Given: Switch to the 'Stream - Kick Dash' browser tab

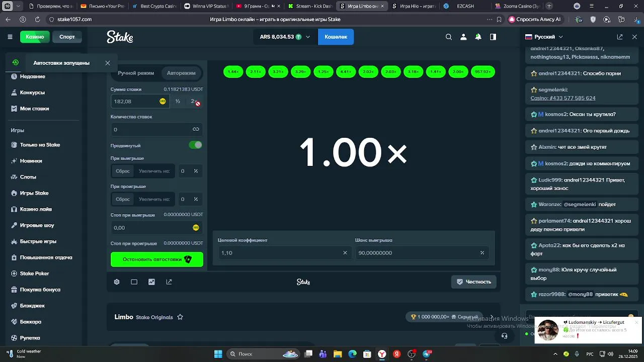Looking at the screenshot, I should pyautogui.click(x=310, y=6).
